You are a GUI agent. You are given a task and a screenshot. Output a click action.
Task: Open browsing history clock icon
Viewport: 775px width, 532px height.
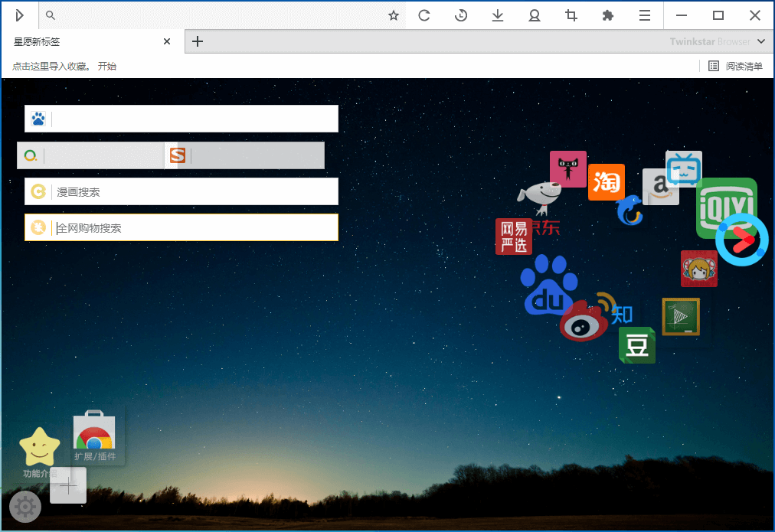coord(461,15)
